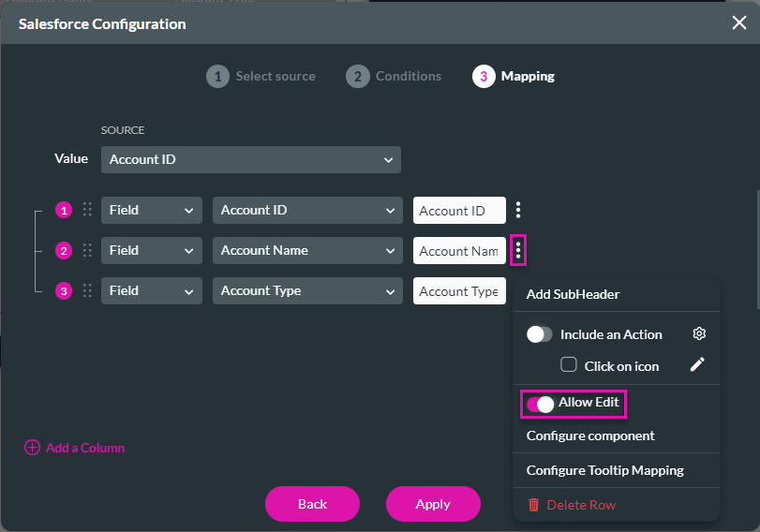This screenshot has width=760, height=532.
Task: Enable the Include an Action toggle
Action: (x=540, y=334)
